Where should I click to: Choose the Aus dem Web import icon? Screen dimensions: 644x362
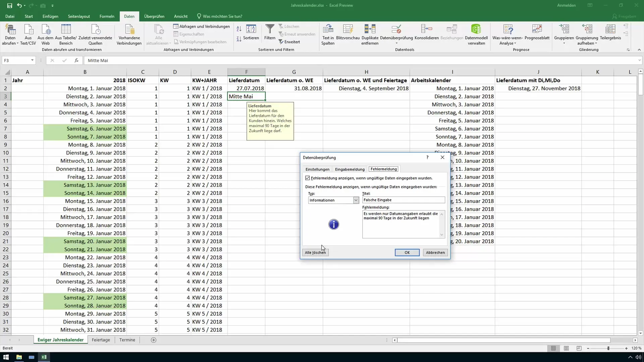pyautogui.click(x=45, y=35)
